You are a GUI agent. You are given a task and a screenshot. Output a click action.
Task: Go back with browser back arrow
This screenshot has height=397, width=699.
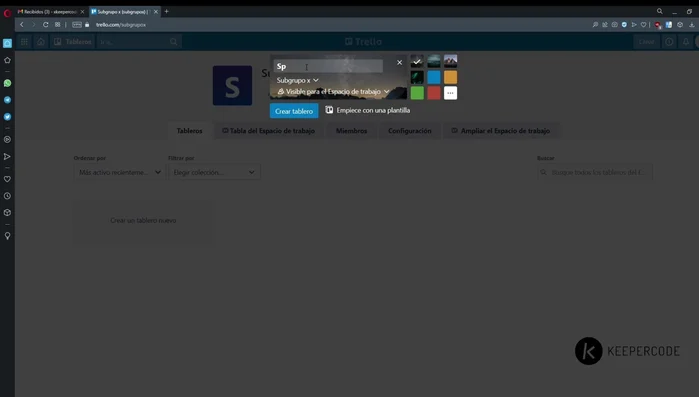click(x=22, y=25)
